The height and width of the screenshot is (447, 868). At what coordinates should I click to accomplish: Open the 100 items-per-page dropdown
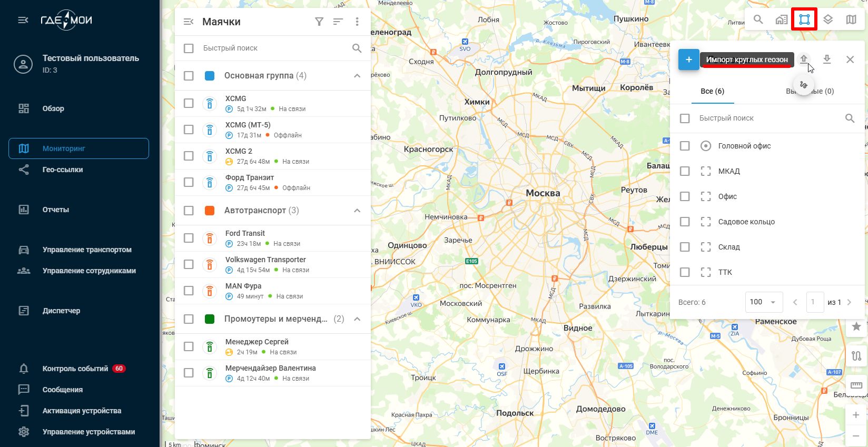(x=764, y=302)
